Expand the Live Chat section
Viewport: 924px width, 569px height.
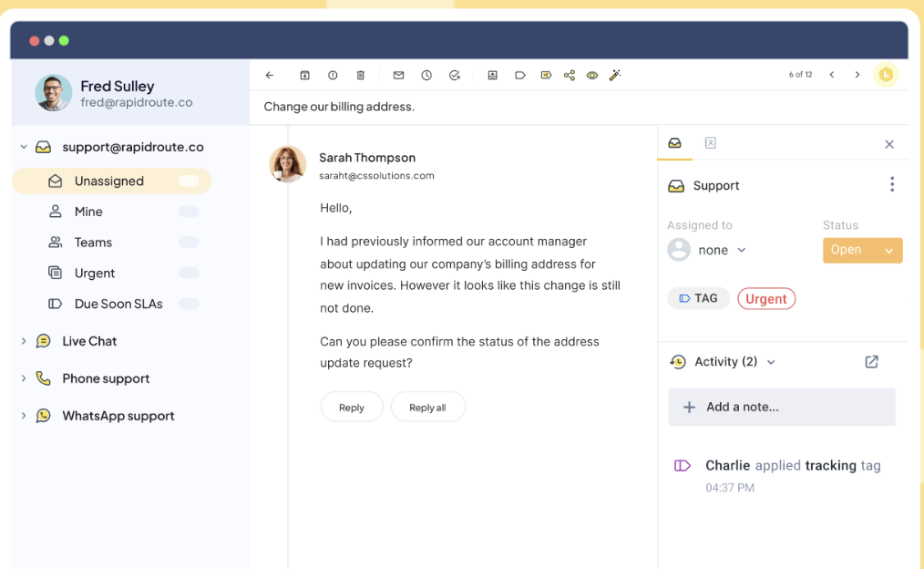click(x=23, y=341)
